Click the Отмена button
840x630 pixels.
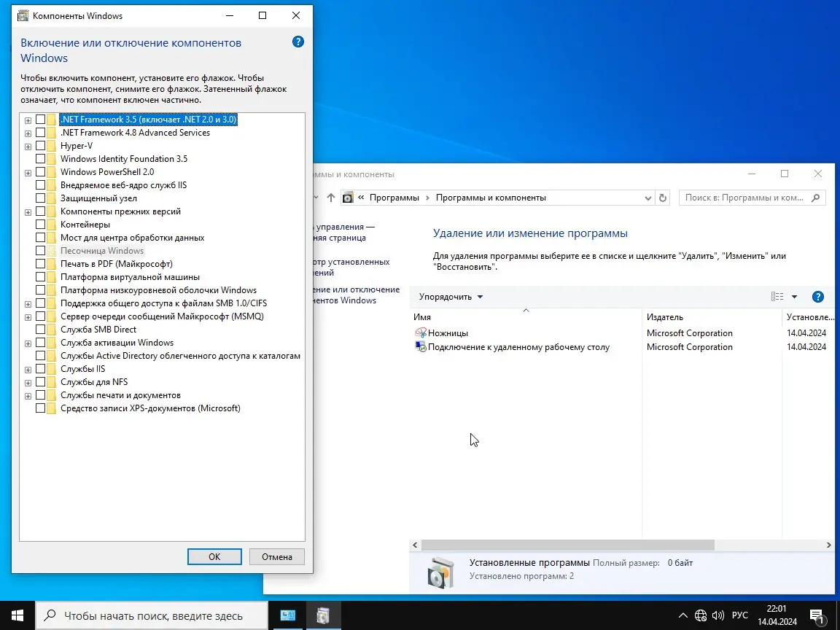[x=277, y=556]
